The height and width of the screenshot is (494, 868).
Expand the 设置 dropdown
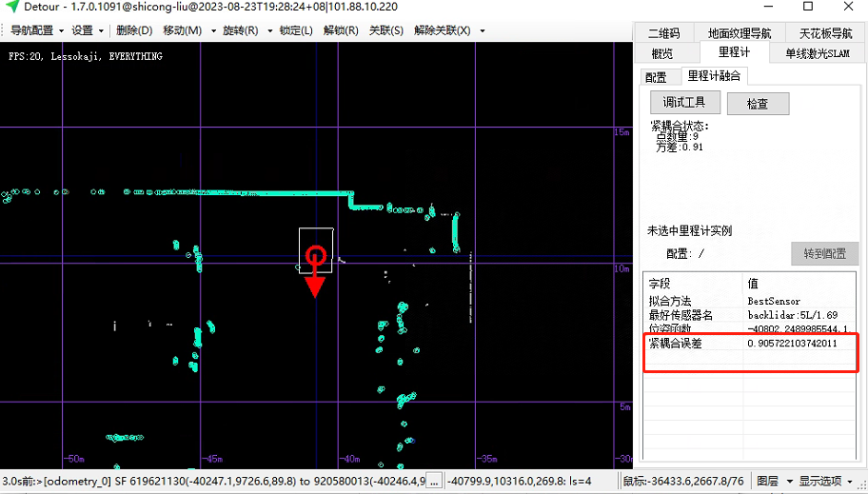click(x=88, y=30)
